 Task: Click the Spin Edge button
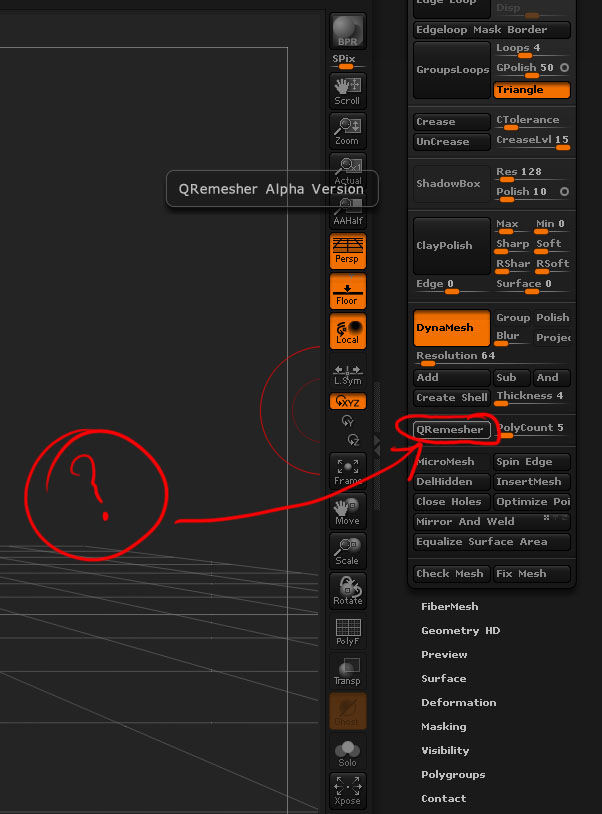(532, 462)
